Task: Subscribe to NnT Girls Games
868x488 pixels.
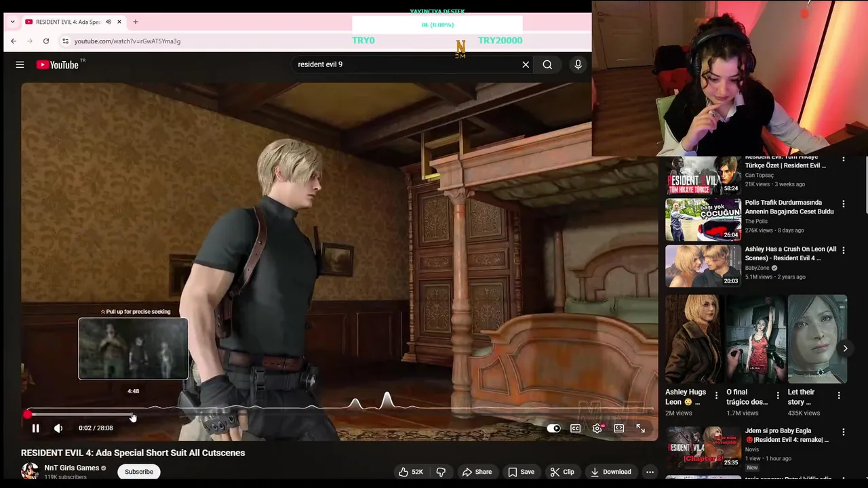Action: tap(139, 472)
